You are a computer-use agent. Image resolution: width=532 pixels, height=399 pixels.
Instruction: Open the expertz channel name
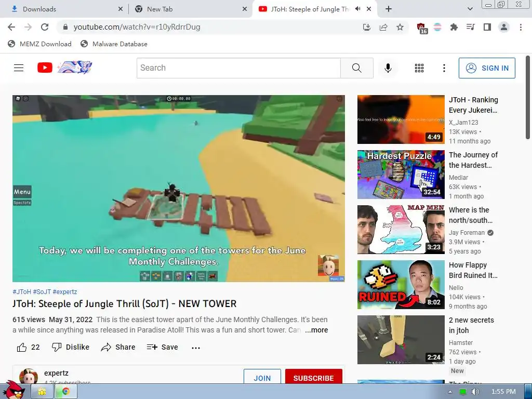[x=56, y=373]
